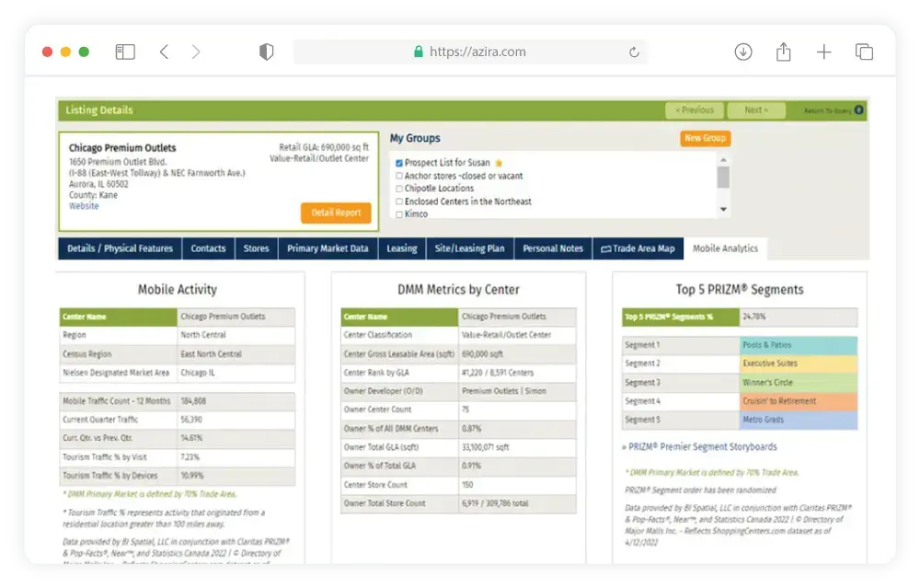This screenshot has height=588, width=920.
Task: Uncheck Prospect List for Susan checkbox
Action: (x=399, y=163)
